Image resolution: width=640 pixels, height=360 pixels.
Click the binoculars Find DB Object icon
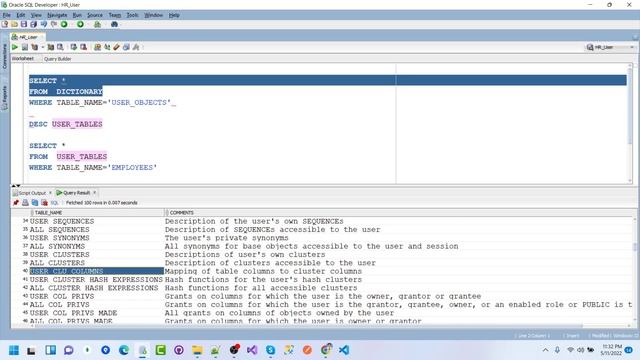(x=115, y=24)
